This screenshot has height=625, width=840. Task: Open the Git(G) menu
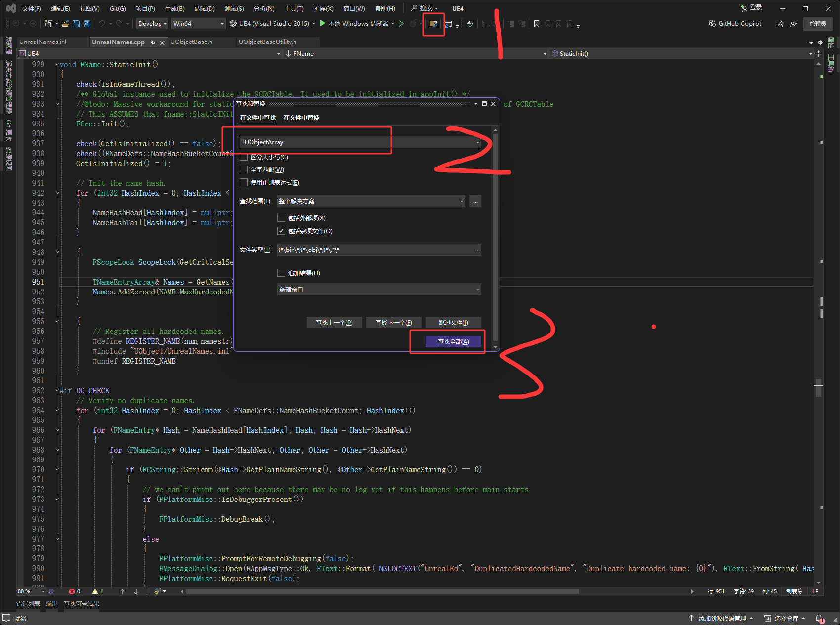click(x=118, y=8)
